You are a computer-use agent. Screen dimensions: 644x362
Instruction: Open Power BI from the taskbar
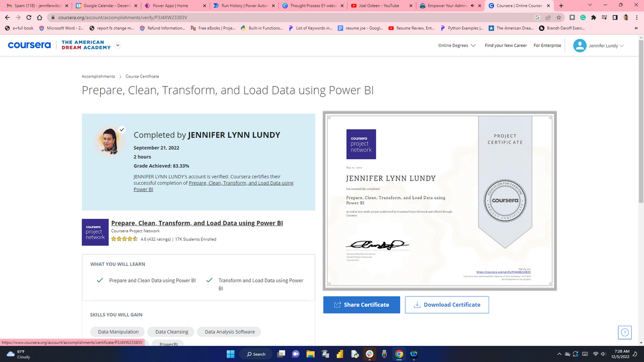(340, 354)
